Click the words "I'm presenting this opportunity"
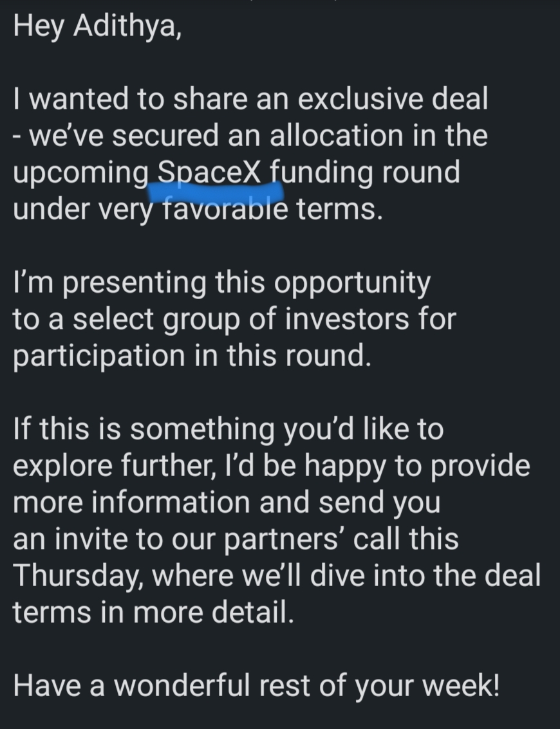The width and height of the screenshot is (560, 729). (x=221, y=283)
